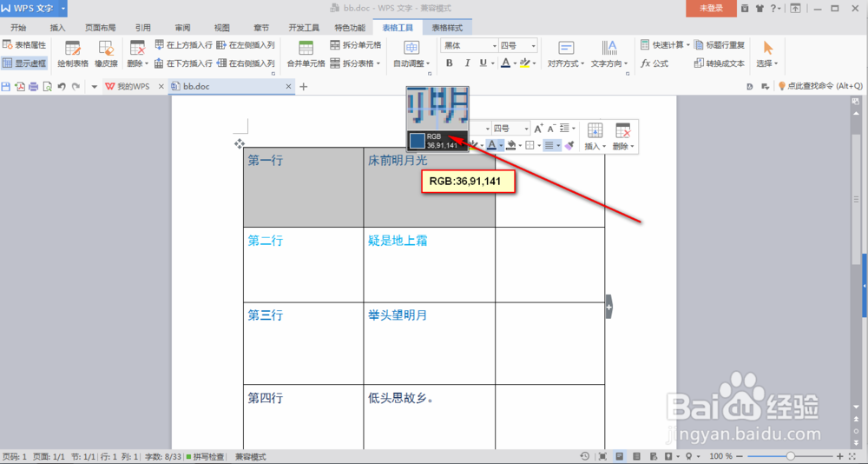The height and width of the screenshot is (464, 868).
Task: Click the Print icon in quick toolbar
Action: point(33,87)
